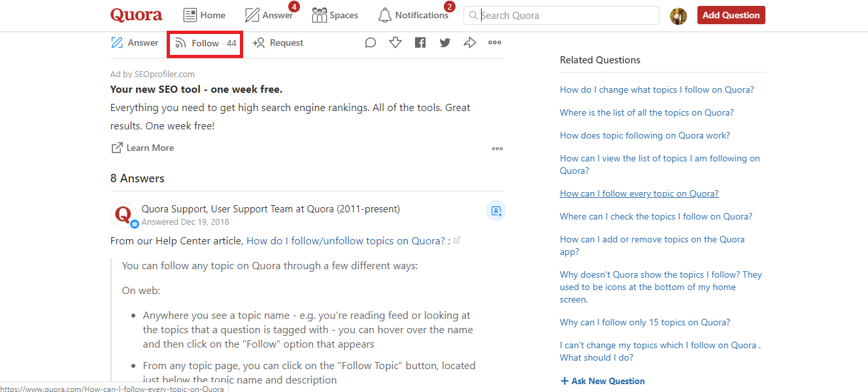Open the Spaces tab
Image resolution: width=868 pixels, height=392 pixels.
(x=335, y=15)
